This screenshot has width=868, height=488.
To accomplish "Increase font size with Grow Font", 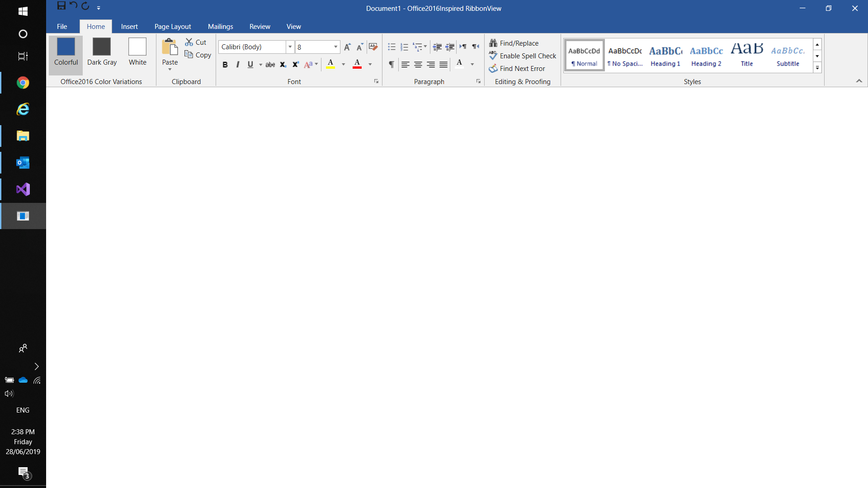I will pyautogui.click(x=347, y=47).
